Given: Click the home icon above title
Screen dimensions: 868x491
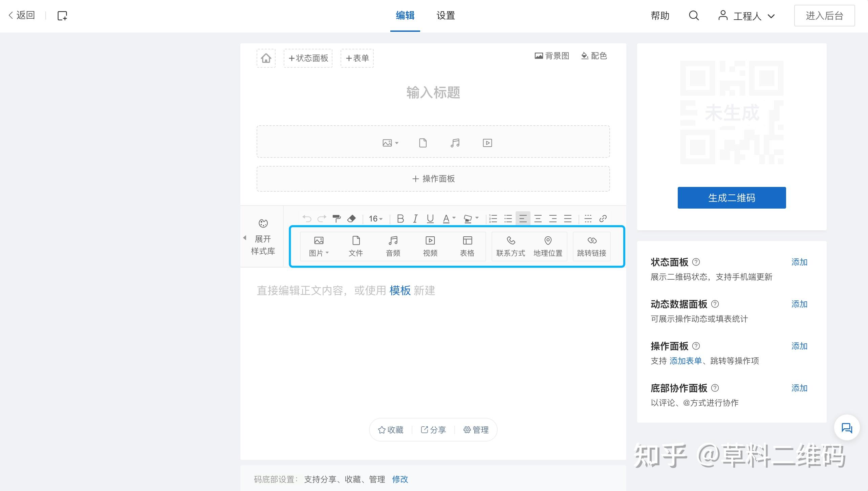Looking at the screenshot, I should (266, 58).
